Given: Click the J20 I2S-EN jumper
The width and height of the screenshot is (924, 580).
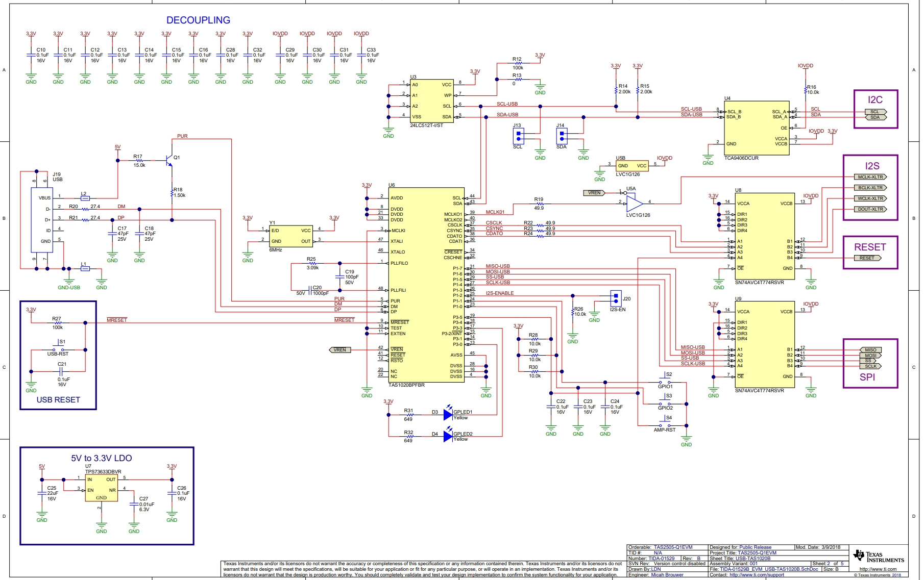Looking at the screenshot, I should [616, 298].
